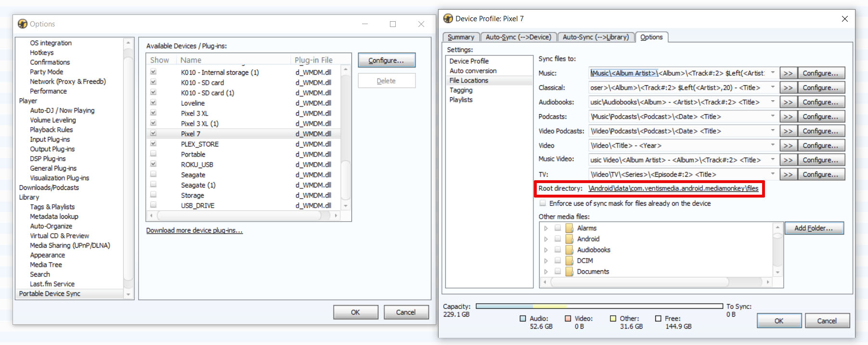Enable the Show checkbox for Seagate (1)
Screen dimensions: 868x345
point(153,185)
